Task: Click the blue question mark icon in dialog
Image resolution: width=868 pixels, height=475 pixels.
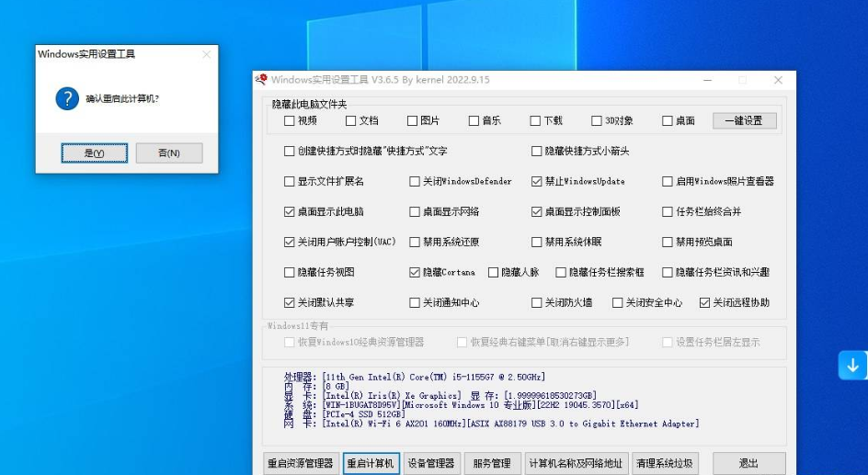Action: click(x=67, y=98)
